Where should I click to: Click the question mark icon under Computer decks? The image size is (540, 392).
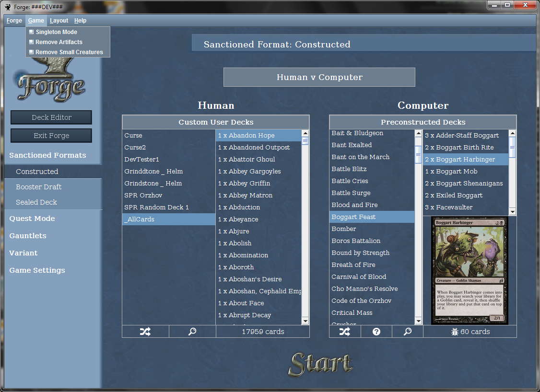pyautogui.click(x=376, y=332)
